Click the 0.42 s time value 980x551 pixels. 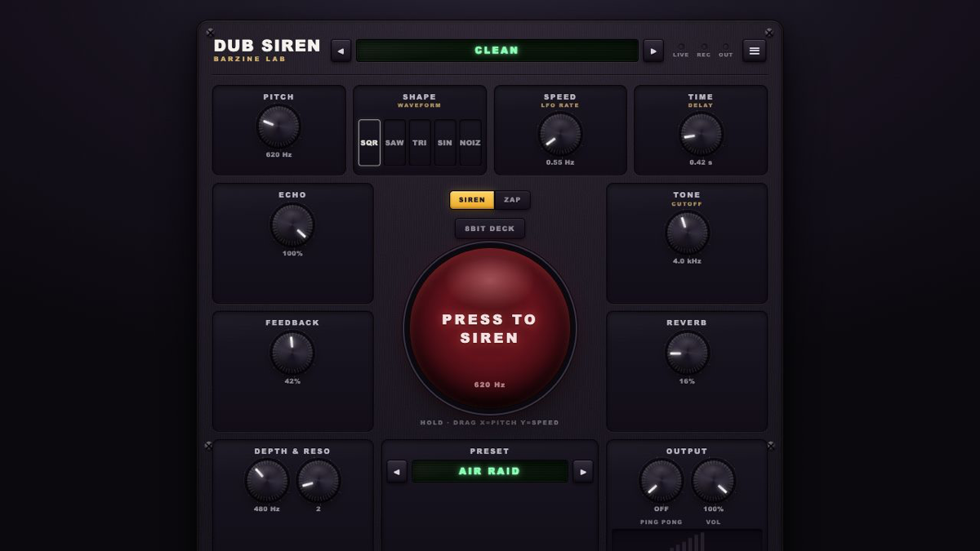701,162
